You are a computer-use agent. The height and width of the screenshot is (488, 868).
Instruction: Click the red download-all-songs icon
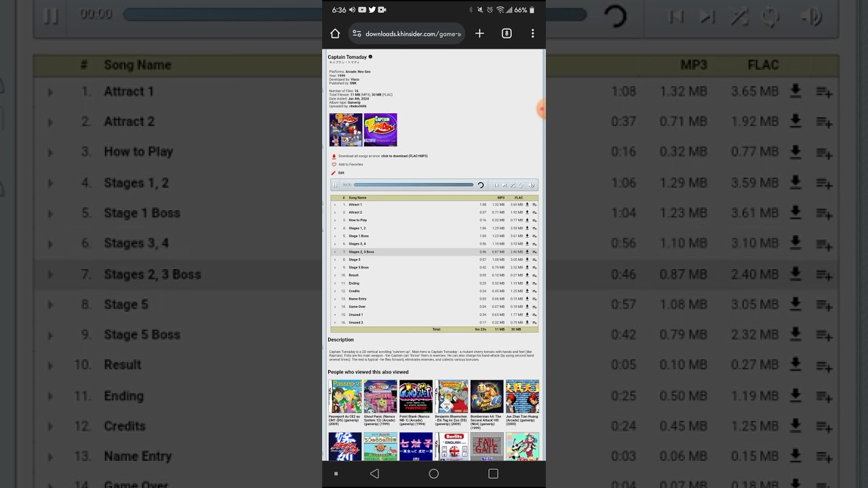pos(334,156)
